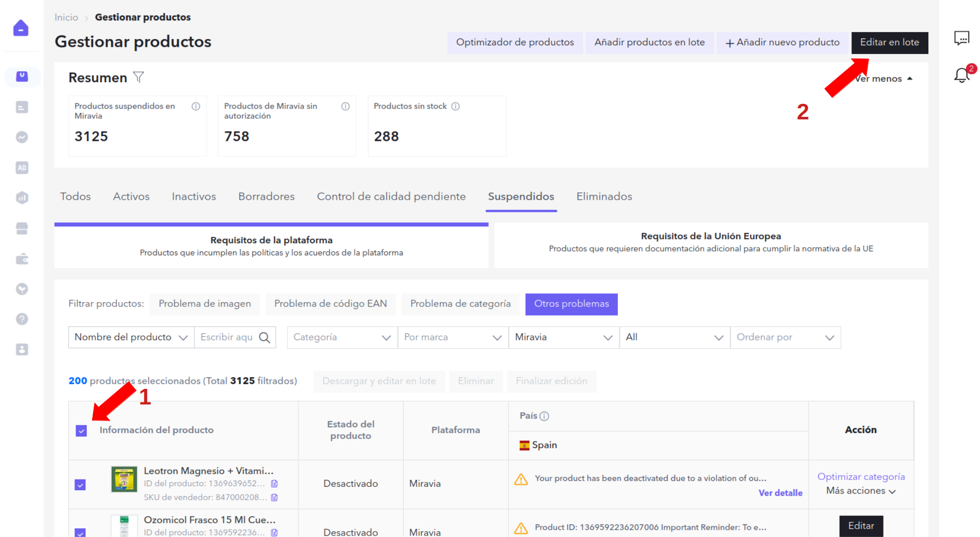Select the Suspendidos tab
This screenshot has height=537, width=980.
point(521,196)
